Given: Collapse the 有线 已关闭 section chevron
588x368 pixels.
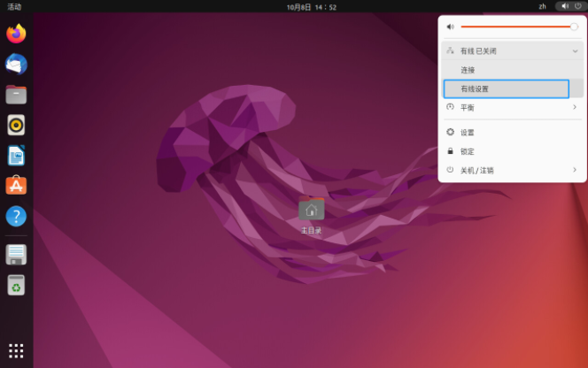Looking at the screenshot, I should point(575,51).
